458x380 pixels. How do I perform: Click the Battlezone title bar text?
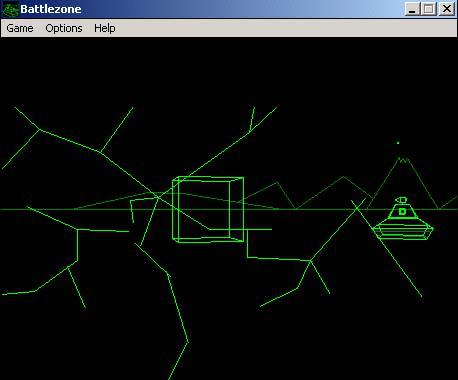pyautogui.click(x=51, y=9)
